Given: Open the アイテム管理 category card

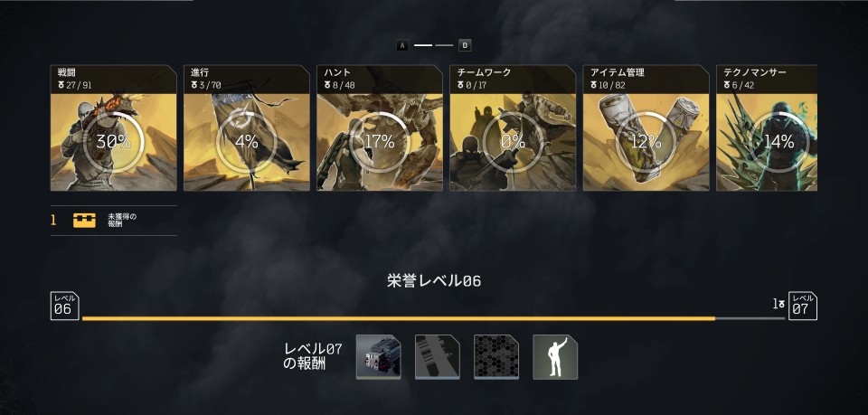Looking at the screenshot, I should click(x=646, y=127).
